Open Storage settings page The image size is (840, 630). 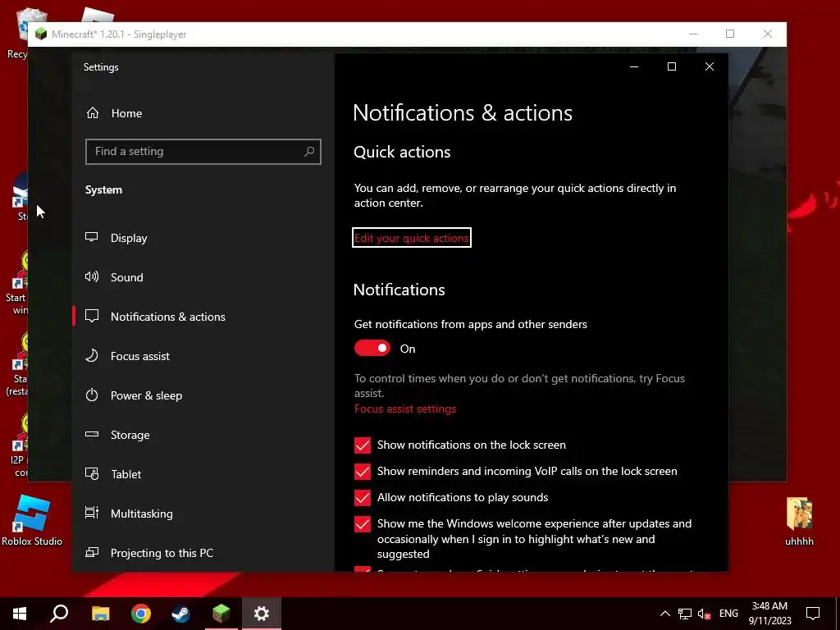click(x=203, y=435)
